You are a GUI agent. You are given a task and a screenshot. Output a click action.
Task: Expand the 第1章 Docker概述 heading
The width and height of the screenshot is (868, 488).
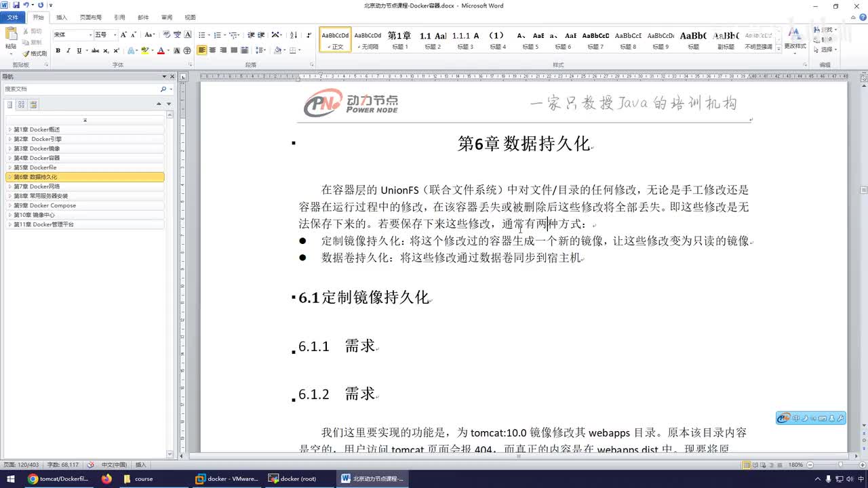click(x=9, y=129)
